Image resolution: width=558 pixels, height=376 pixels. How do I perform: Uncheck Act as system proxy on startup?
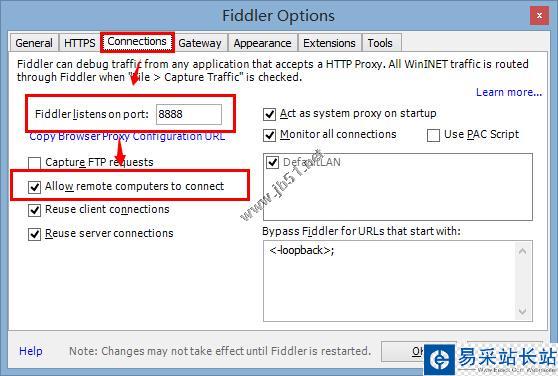pyautogui.click(x=269, y=114)
